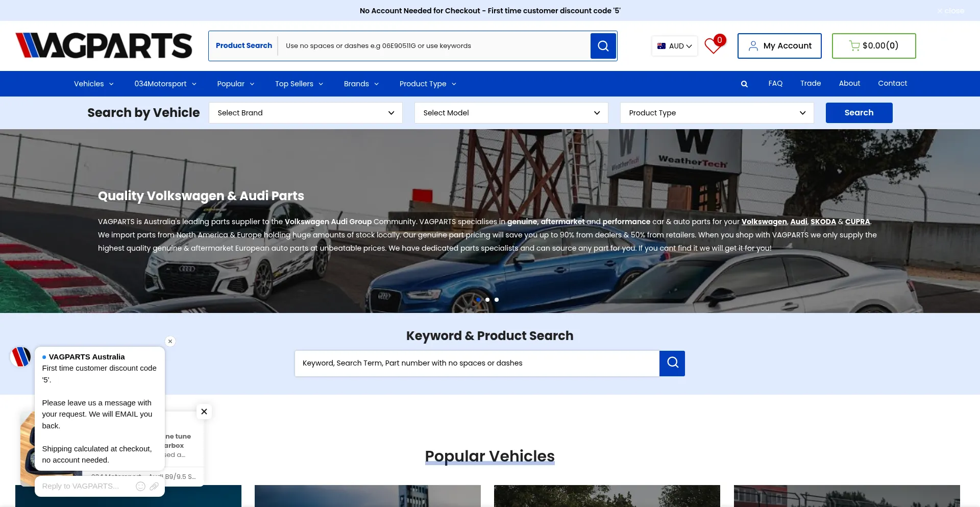Open the Trade page
Image resolution: width=980 pixels, height=507 pixels.
811,83
